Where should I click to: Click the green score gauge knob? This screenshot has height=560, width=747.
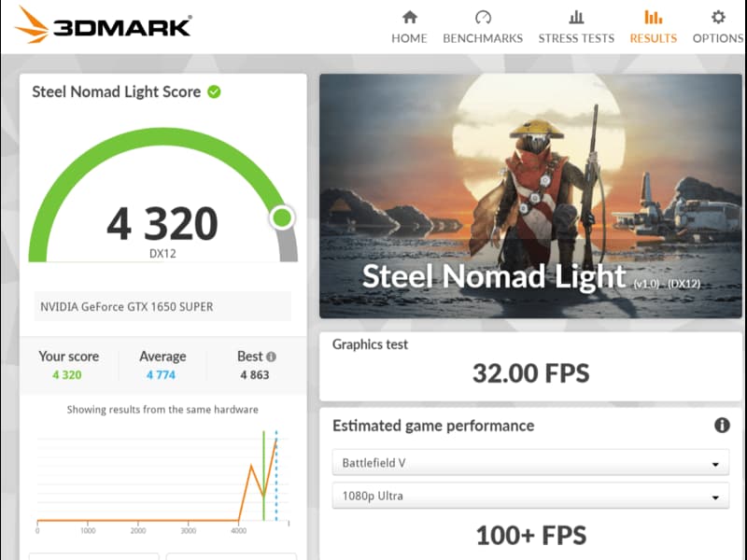[282, 217]
